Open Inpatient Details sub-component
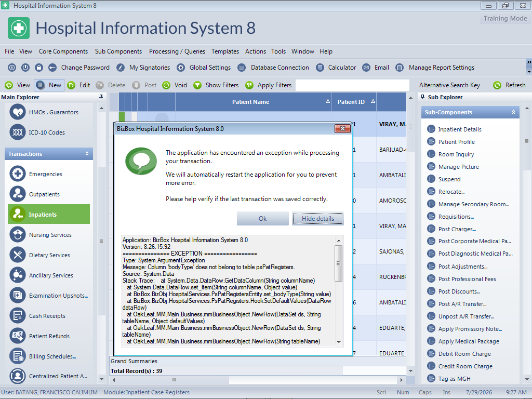The width and height of the screenshot is (532, 399). (x=460, y=129)
